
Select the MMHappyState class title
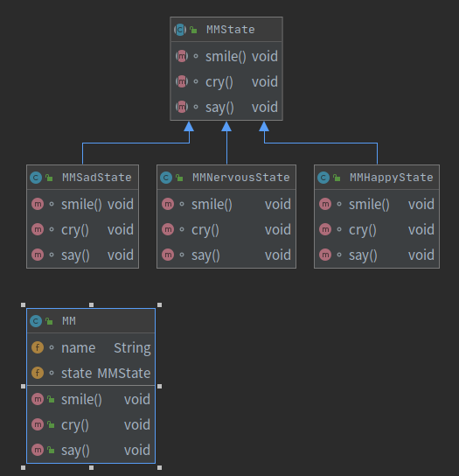coord(392,178)
